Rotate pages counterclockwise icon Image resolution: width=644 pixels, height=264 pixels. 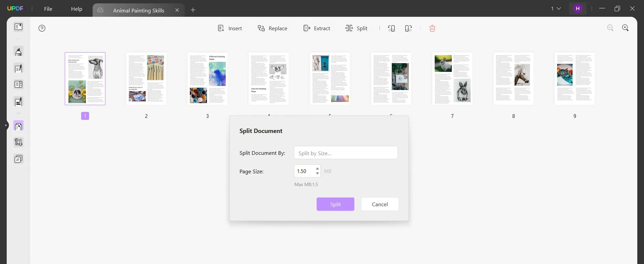click(x=391, y=28)
